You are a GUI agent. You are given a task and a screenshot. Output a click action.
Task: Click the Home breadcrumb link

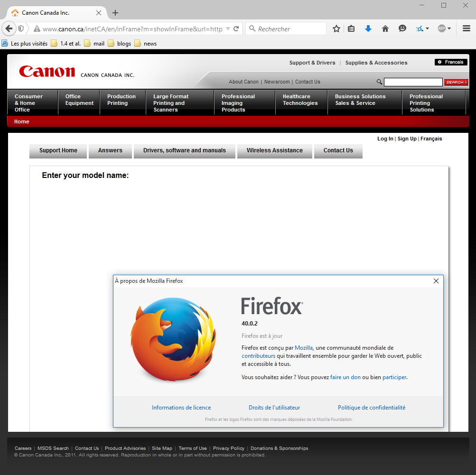click(21, 121)
